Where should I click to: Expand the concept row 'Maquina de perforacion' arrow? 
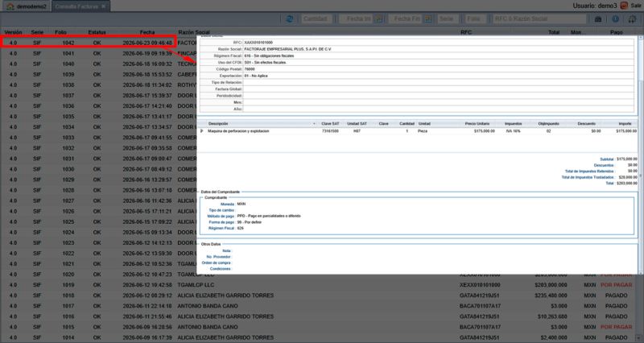click(x=201, y=131)
